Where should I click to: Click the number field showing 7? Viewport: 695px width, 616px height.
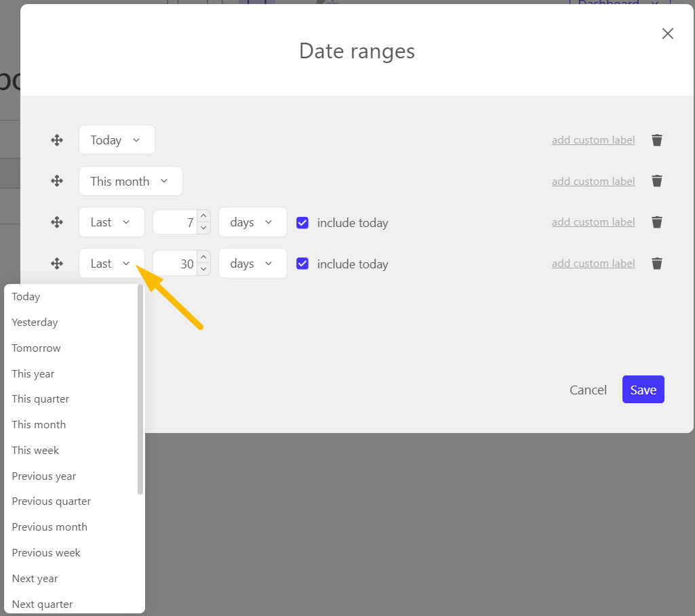click(175, 222)
